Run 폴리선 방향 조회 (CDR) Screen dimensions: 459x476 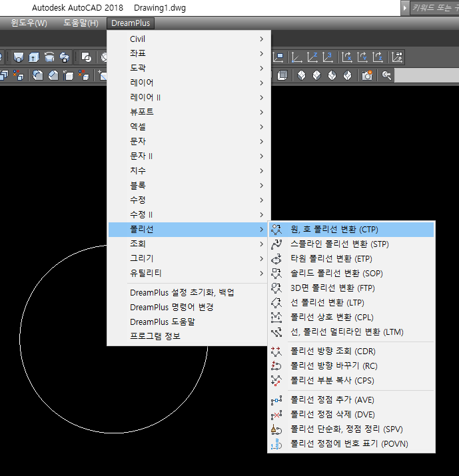tap(352, 352)
